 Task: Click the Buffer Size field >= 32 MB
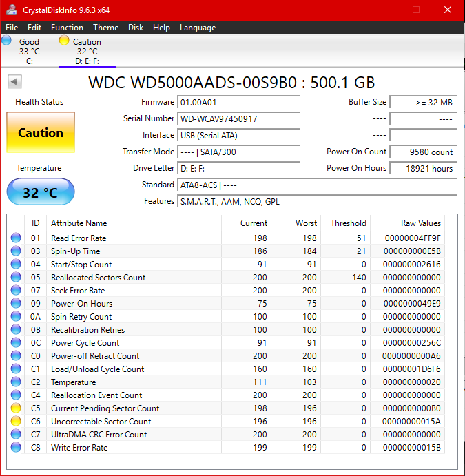tap(424, 103)
